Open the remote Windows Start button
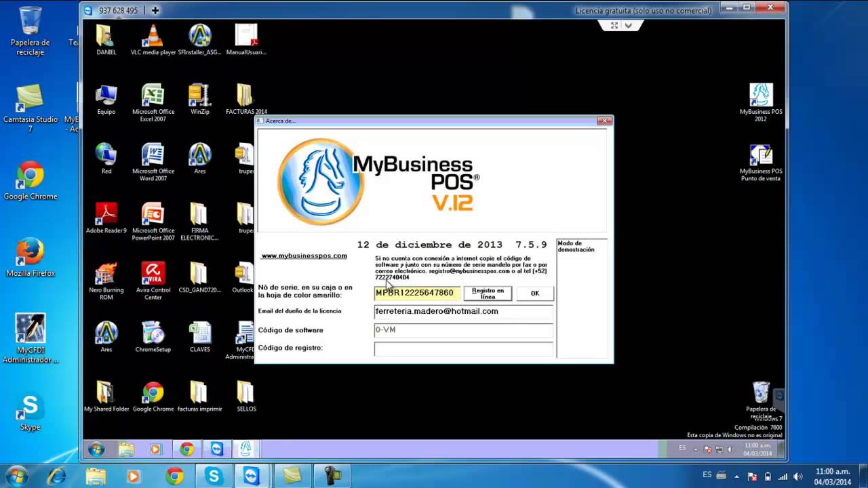The height and width of the screenshot is (488, 868). [96, 449]
